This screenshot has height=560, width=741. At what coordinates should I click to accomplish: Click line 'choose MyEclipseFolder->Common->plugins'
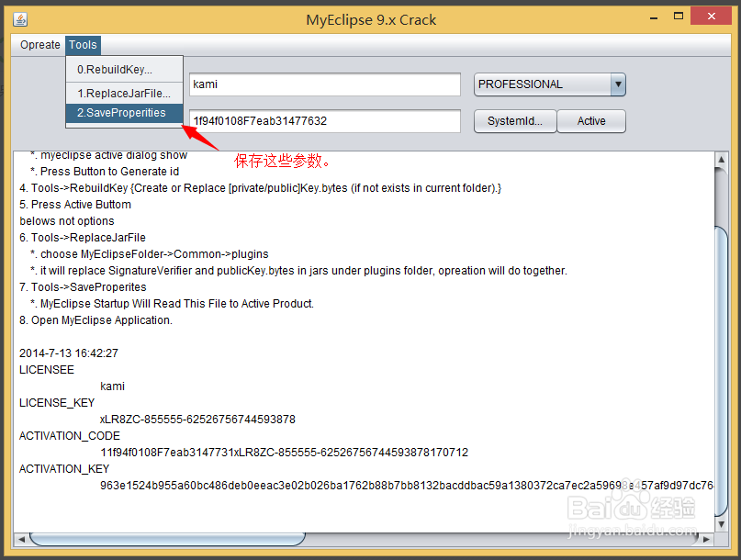click(150, 253)
